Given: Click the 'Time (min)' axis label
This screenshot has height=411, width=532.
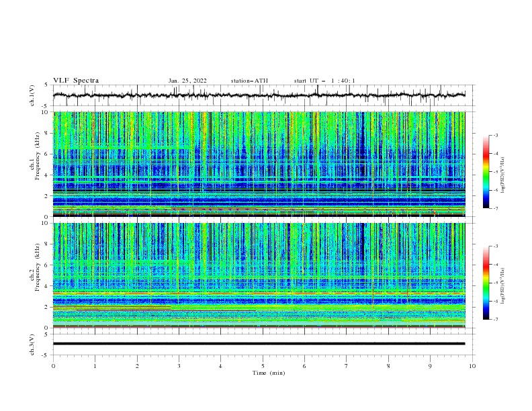Looking at the screenshot, I should pyautogui.click(x=269, y=373).
